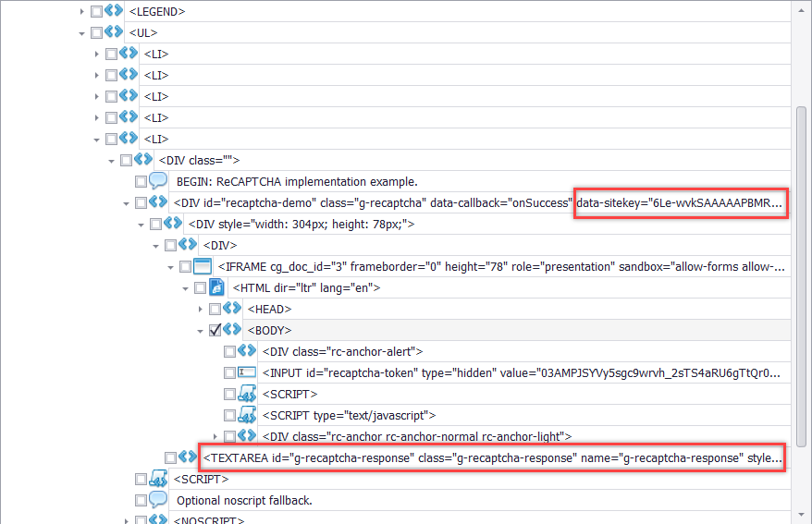Expand the HEAD node
812x524 pixels.
(201, 309)
